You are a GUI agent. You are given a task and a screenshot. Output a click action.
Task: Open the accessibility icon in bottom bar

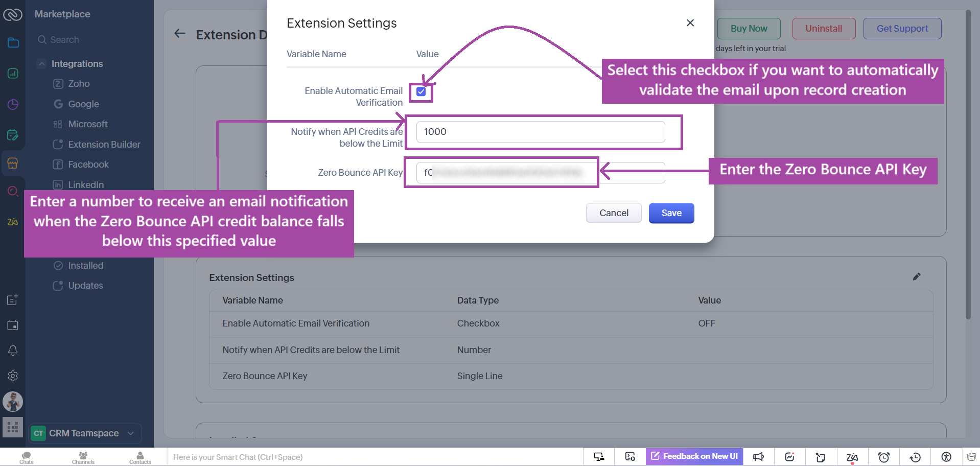click(946, 457)
